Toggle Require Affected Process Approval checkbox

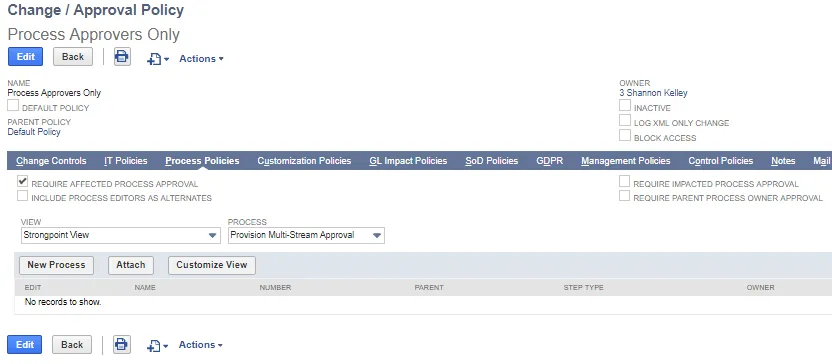pyautogui.click(x=22, y=181)
